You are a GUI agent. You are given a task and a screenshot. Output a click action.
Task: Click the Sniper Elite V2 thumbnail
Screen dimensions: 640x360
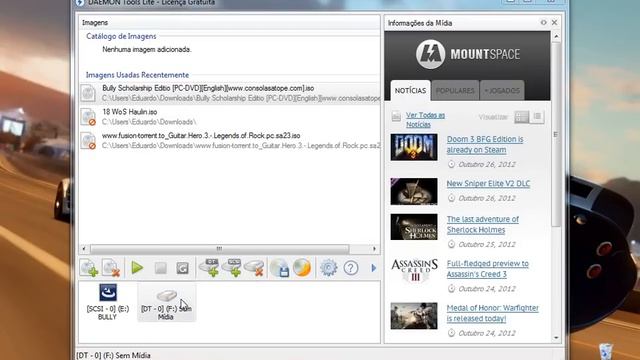pos(414,191)
